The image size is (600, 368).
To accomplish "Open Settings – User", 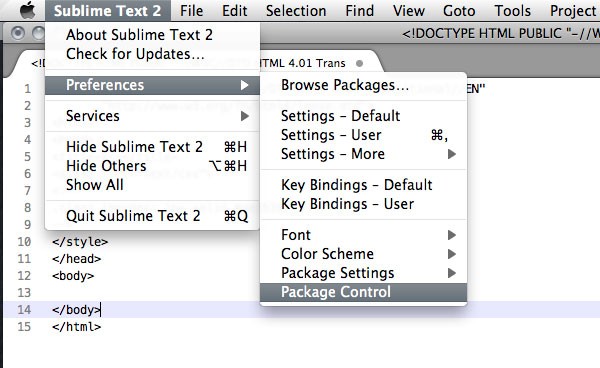I will coord(363,135).
